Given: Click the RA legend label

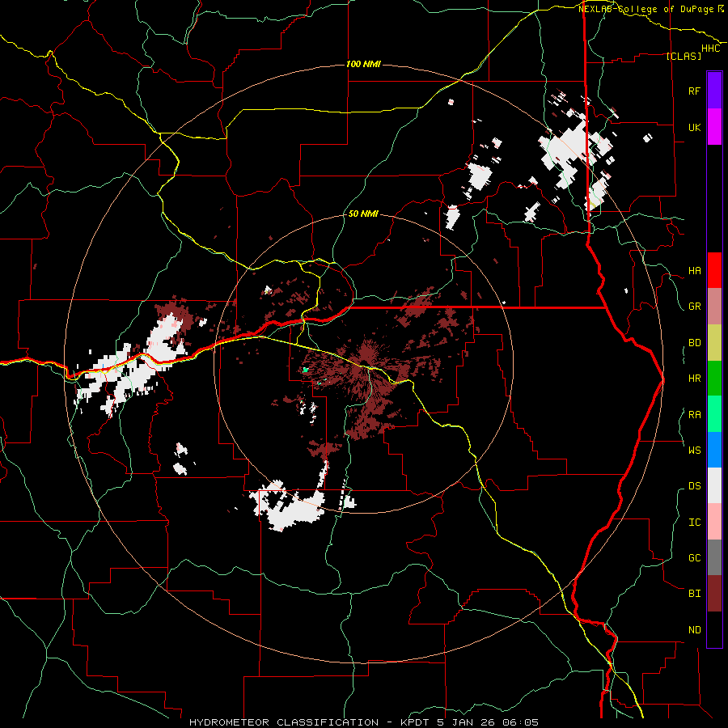Looking at the screenshot, I should coord(694,415).
